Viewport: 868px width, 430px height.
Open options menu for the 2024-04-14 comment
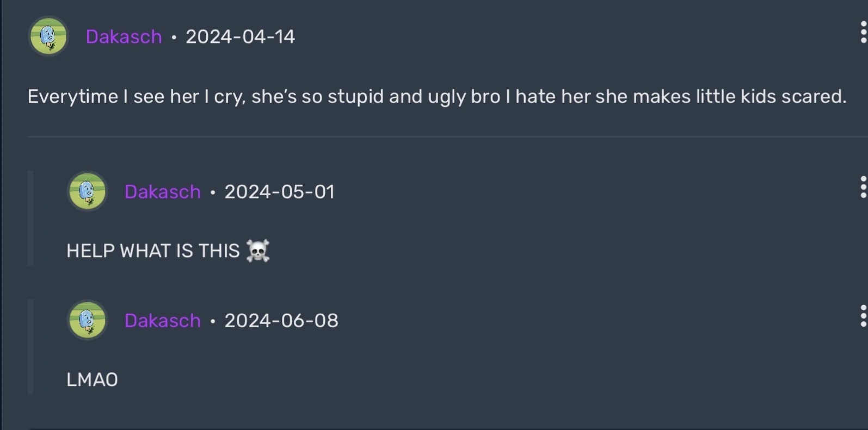coord(863,32)
